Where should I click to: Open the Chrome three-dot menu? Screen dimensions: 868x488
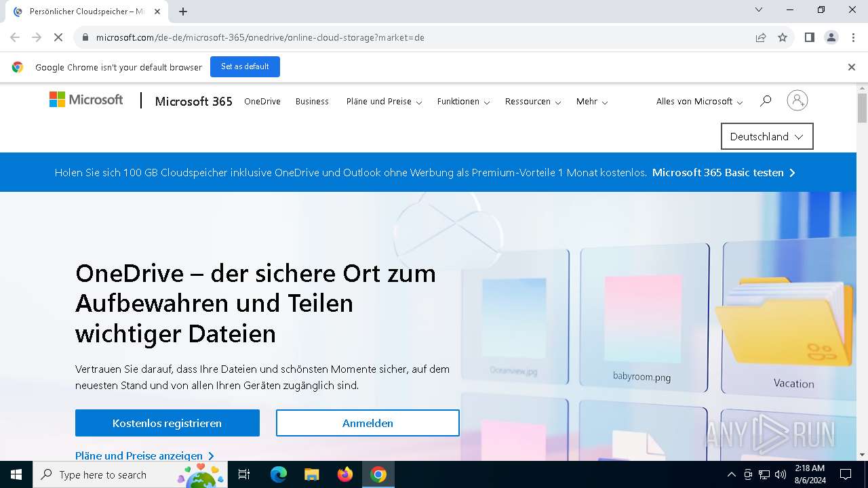852,37
